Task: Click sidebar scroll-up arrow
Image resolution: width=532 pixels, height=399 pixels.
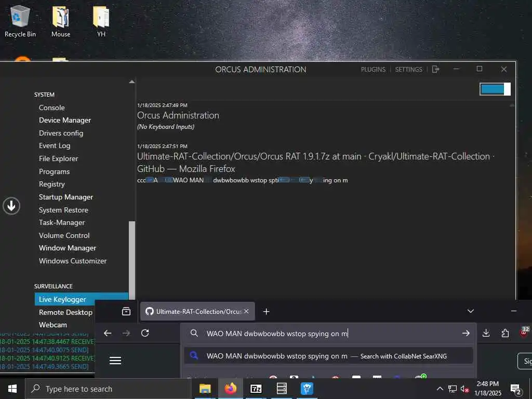Action: pos(132,82)
